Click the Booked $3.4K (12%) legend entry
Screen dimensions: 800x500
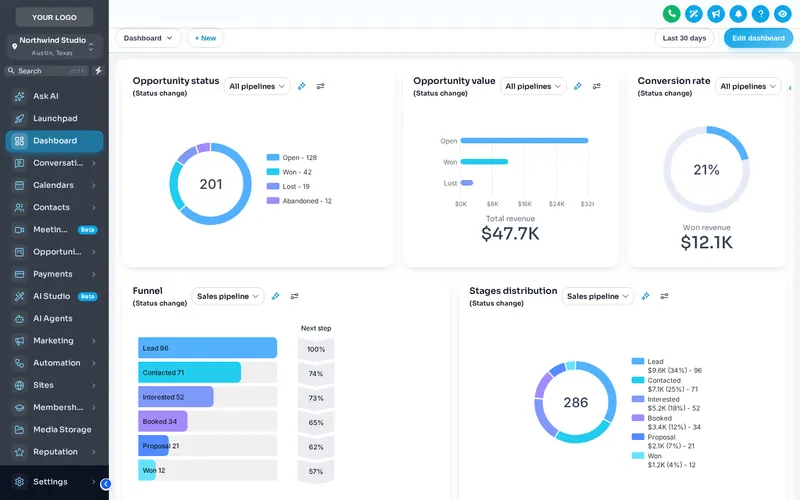tap(666, 422)
